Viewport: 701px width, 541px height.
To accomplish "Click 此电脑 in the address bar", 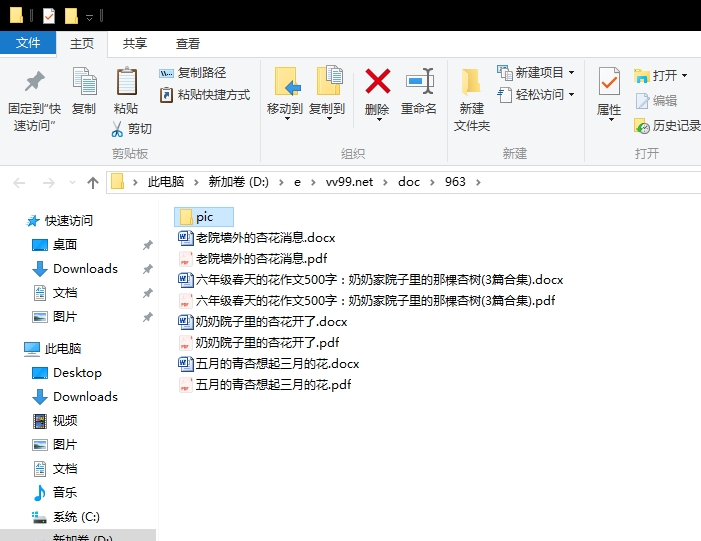I will [166, 182].
